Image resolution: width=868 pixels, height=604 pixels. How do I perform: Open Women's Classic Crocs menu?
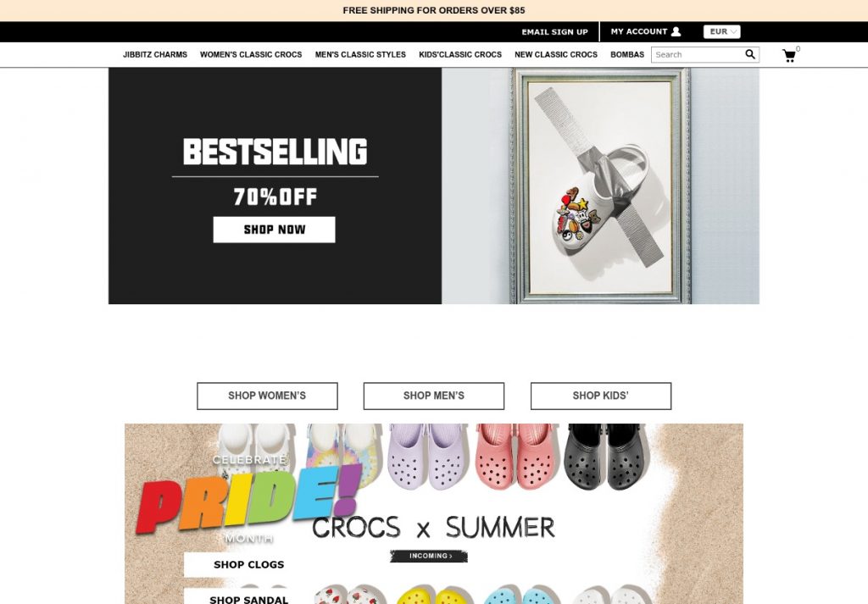click(251, 55)
